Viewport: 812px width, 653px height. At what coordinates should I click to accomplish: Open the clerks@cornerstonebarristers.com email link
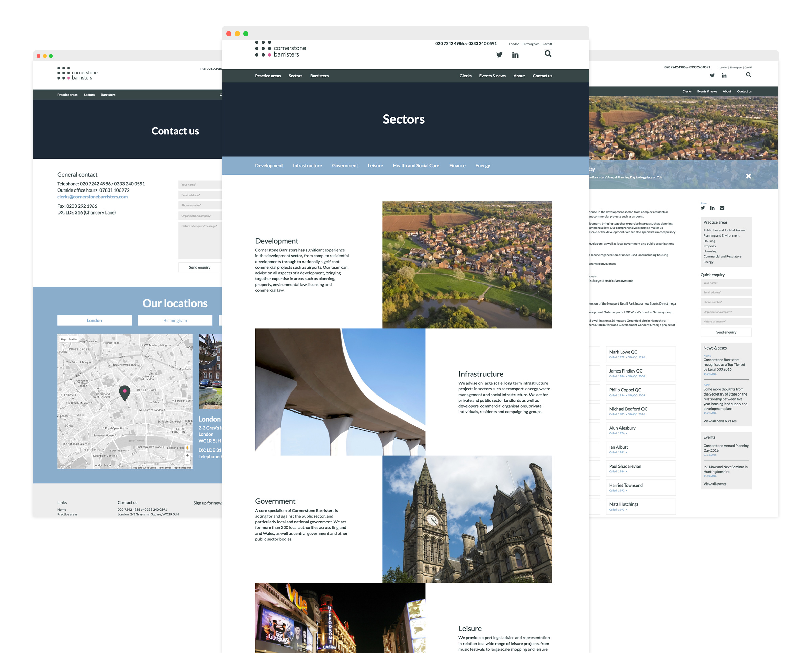tap(92, 197)
